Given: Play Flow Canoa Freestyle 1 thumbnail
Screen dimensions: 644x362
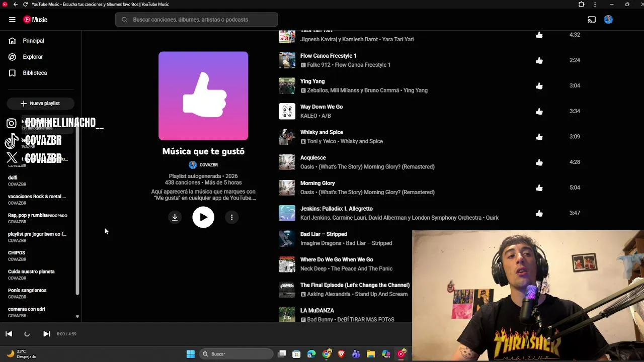Looking at the screenshot, I should [287, 60].
